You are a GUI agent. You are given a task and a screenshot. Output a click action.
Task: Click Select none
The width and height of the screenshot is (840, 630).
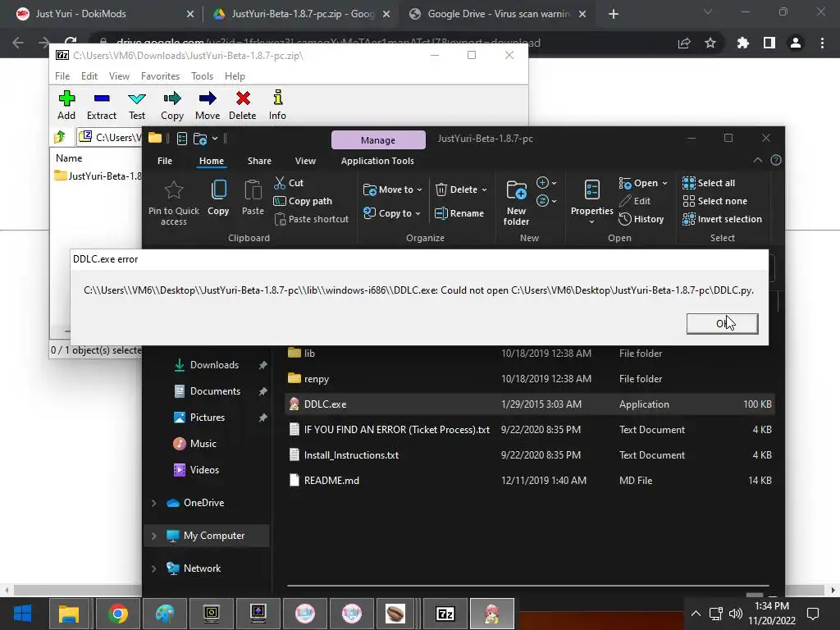(714, 201)
